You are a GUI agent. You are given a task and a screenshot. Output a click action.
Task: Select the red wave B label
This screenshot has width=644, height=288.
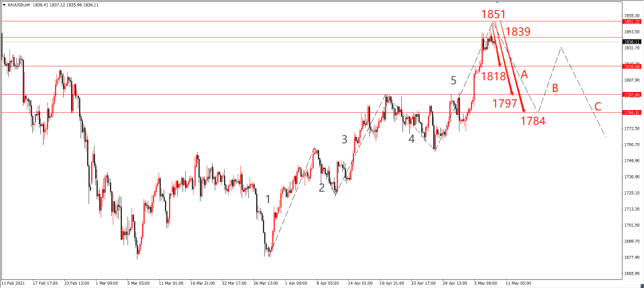pyautogui.click(x=555, y=88)
